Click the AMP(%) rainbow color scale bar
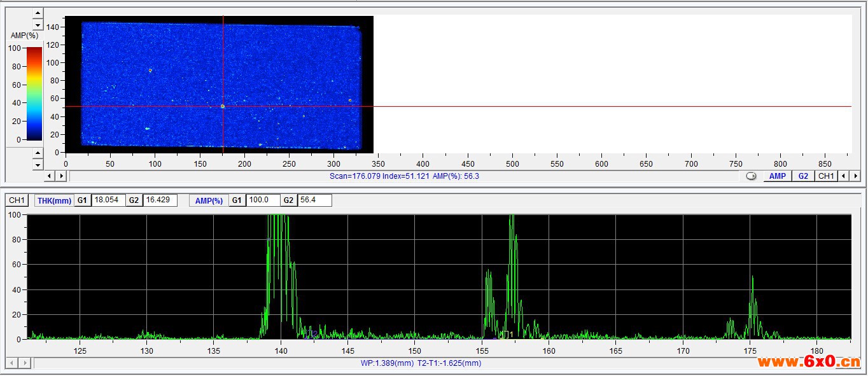Image resolution: width=868 pixels, height=376 pixels. pyautogui.click(x=34, y=94)
